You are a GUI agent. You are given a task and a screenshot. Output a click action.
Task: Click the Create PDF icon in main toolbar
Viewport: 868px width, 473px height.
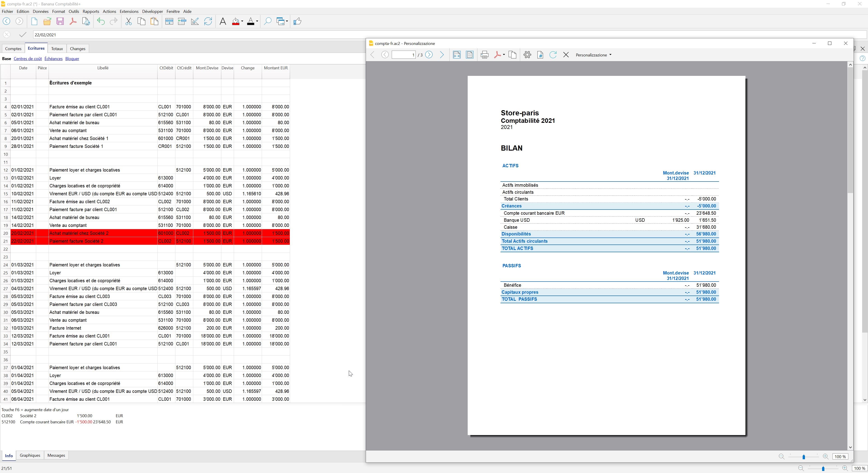tap(73, 21)
